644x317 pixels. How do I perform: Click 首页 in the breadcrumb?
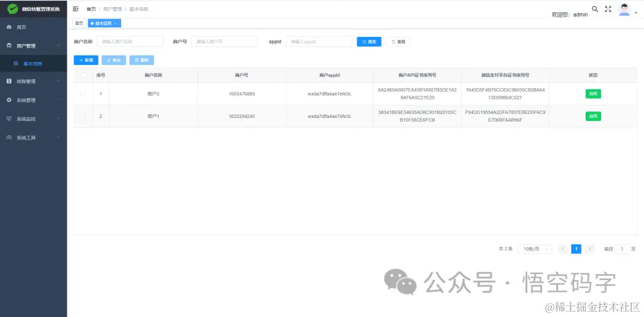tap(91, 9)
